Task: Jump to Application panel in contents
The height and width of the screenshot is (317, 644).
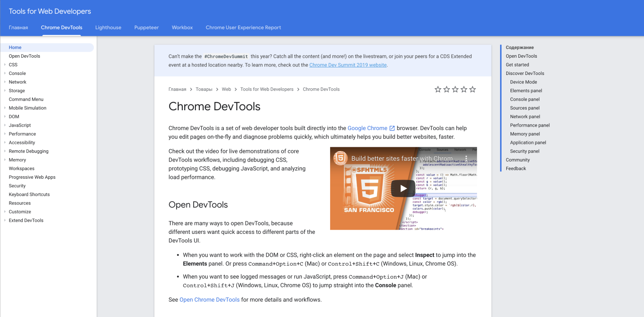Action: 528,142
